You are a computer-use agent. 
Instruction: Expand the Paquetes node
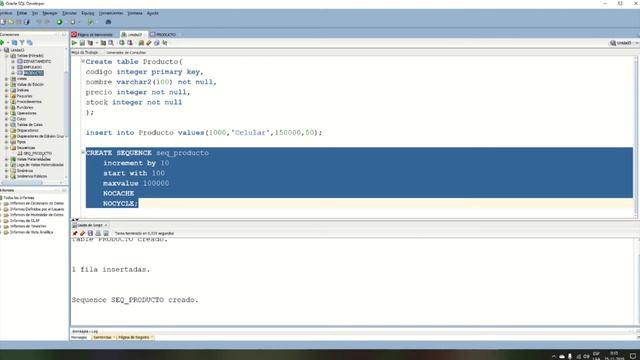7,96
